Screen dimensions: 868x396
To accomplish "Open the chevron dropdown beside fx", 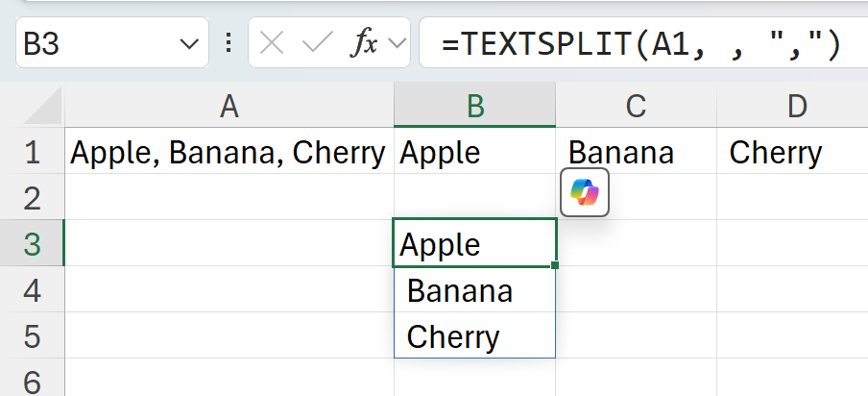I will [397, 43].
